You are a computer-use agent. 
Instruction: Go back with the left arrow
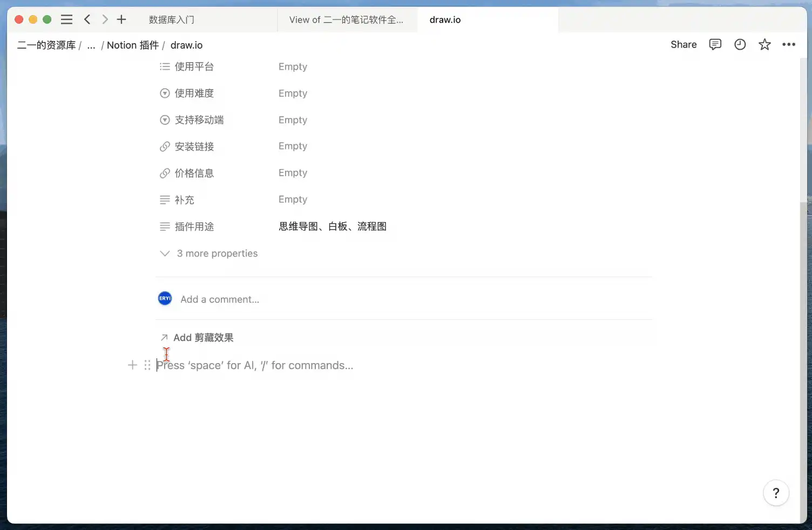click(x=87, y=19)
